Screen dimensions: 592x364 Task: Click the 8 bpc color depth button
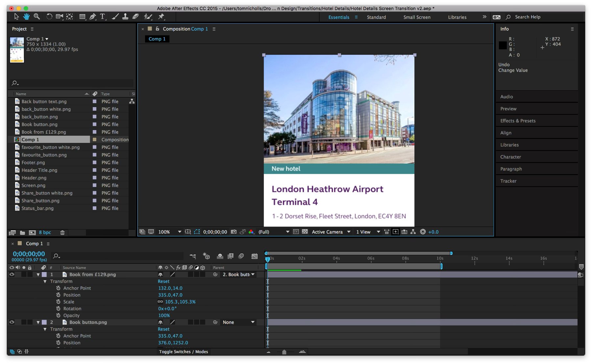pyautogui.click(x=45, y=233)
